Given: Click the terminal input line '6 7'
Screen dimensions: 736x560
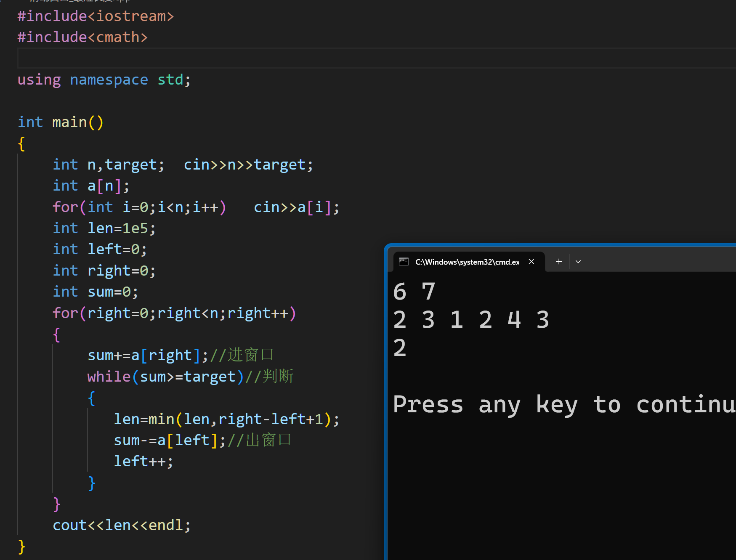Looking at the screenshot, I should click(414, 292).
